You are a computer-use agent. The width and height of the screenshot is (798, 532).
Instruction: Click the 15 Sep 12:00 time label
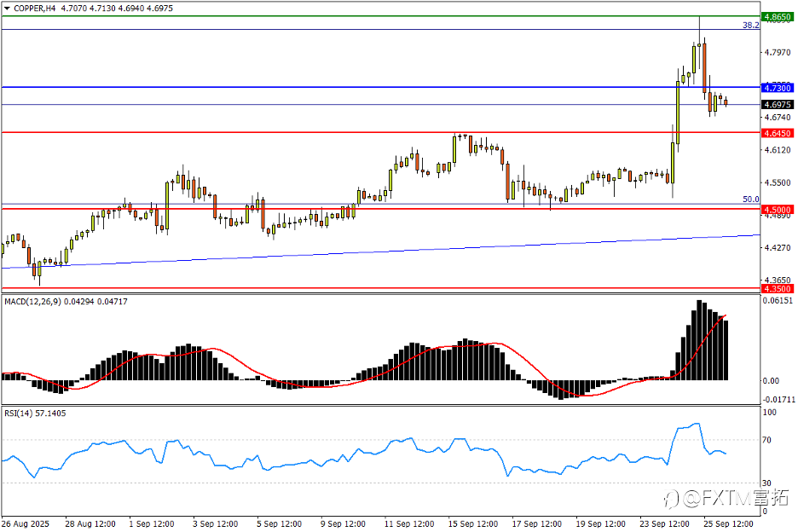[473, 523]
